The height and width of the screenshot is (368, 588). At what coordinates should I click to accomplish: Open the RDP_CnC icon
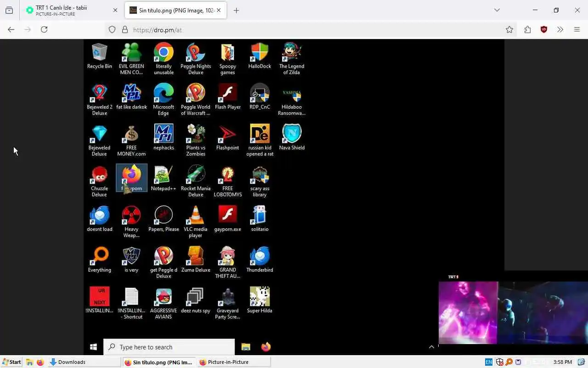[x=260, y=97]
